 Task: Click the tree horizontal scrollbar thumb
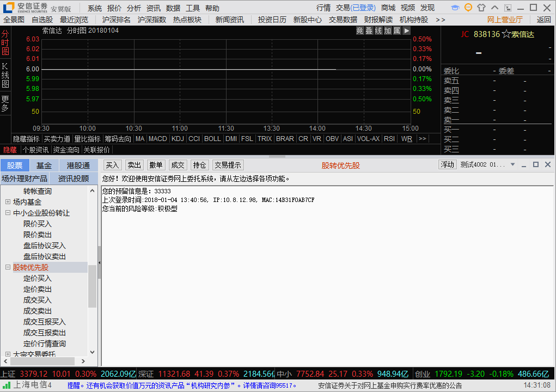pos(42,361)
